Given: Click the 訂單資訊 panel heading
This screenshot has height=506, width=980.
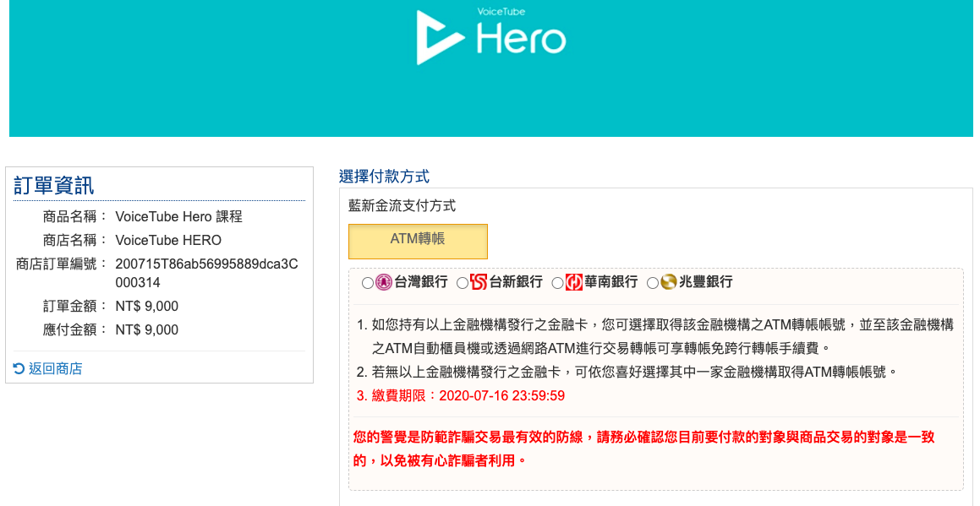Looking at the screenshot, I should pos(54,186).
